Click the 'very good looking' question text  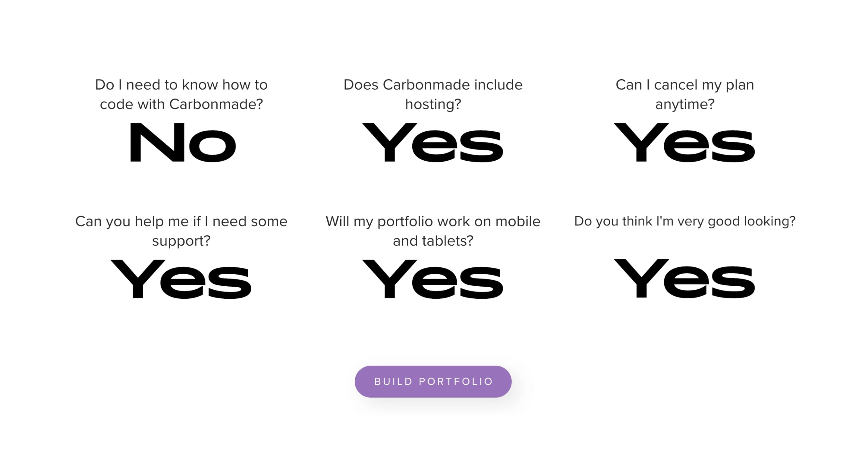pos(685,221)
